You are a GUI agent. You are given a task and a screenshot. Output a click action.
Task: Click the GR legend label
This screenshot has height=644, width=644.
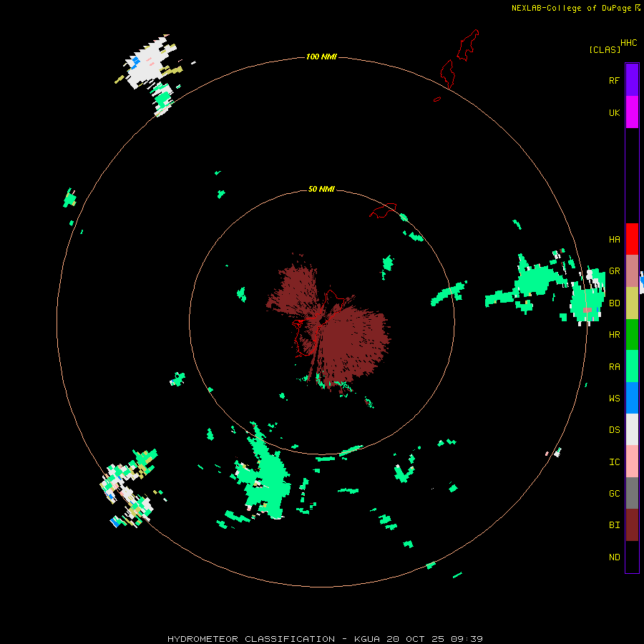click(x=614, y=271)
